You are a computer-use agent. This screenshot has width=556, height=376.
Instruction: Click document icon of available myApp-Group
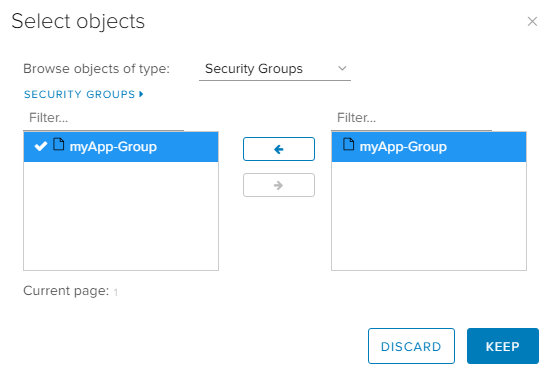[59, 145]
